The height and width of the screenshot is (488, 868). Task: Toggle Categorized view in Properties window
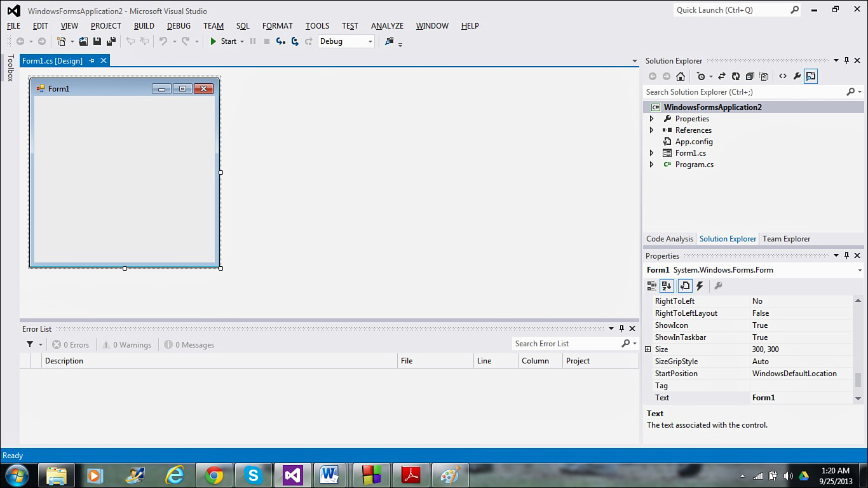(652, 286)
